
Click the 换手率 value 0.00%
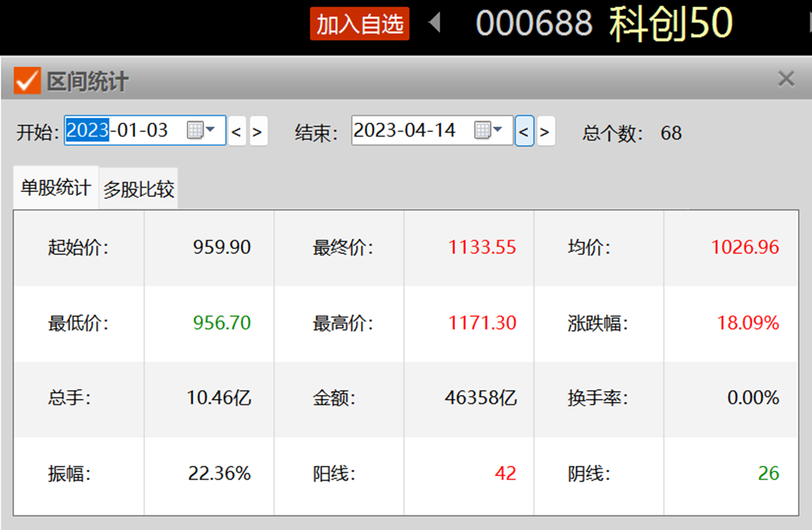pyautogui.click(x=753, y=397)
